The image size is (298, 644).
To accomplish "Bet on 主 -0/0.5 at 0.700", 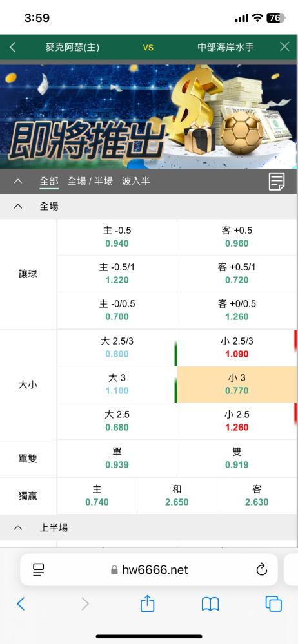I will [x=117, y=310].
